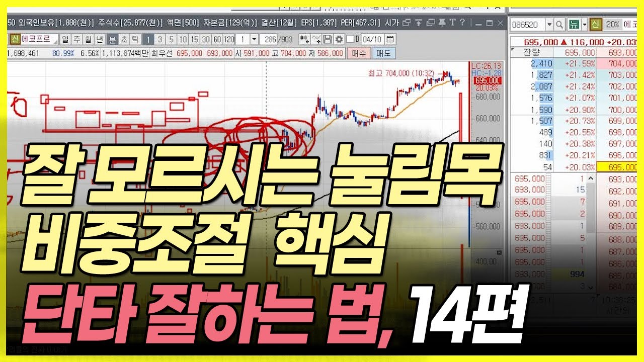Select the 15-minute interval button
Image resolution: width=644 pixels, height=362 pixels.
pyautogui.click(x=194, y=40)
